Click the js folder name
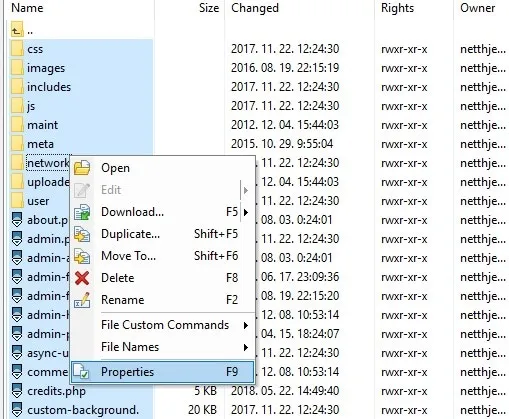Image resolution: width=509 pixels, height=419 pixels. (31, 106)
